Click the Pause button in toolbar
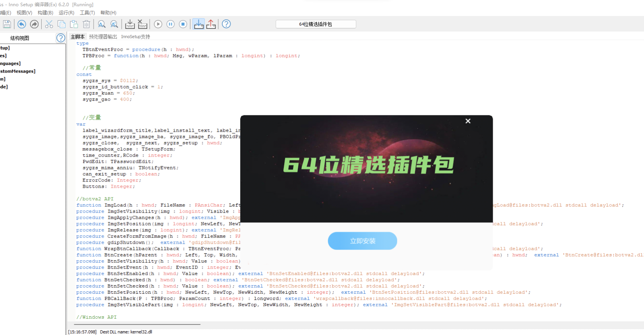644x335 pixels. tap(170, 24)
